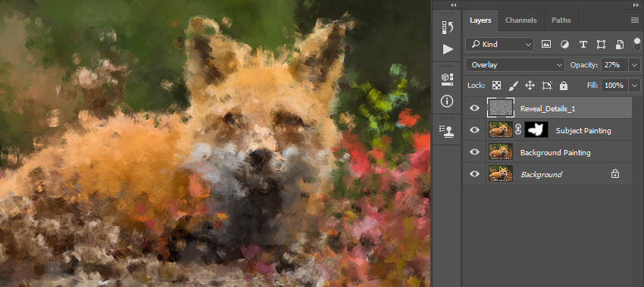Hide the Reveal_Details_1 layer
This screenshot has height=287, width=644.
click(474, 108)
